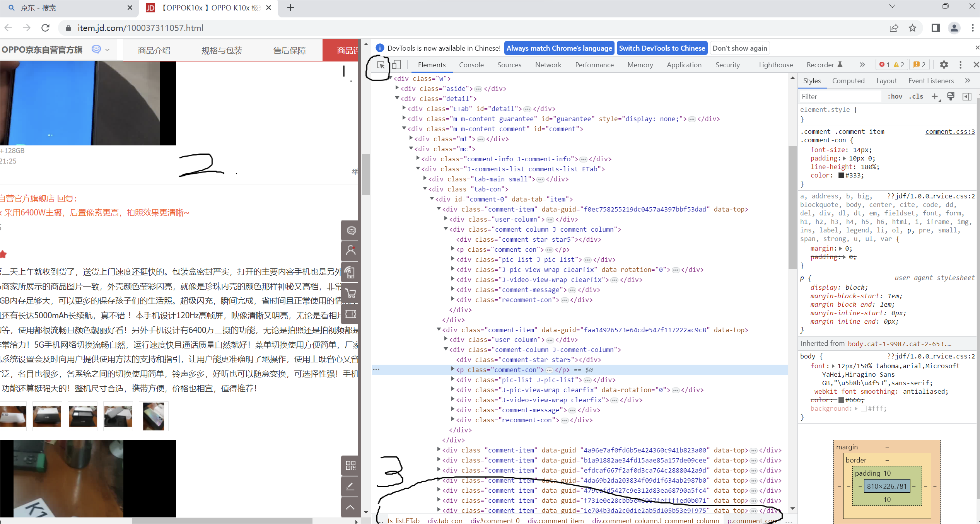Toggle .cls element classes panel
The height and width of the screenshot is (524, 980).
click(916, 96)
